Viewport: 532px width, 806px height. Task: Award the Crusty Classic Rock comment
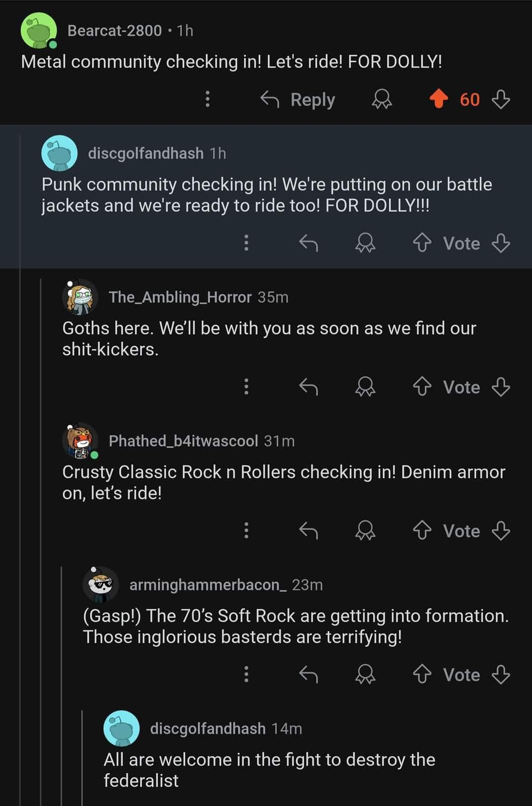click(365, 531)
